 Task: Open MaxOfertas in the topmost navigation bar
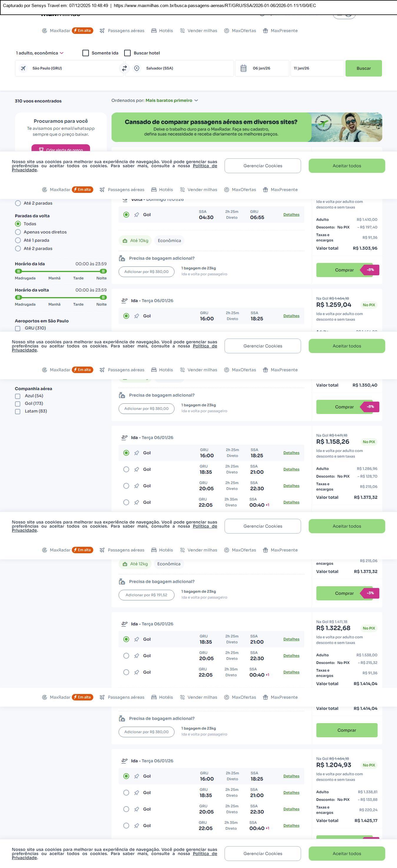240,31
